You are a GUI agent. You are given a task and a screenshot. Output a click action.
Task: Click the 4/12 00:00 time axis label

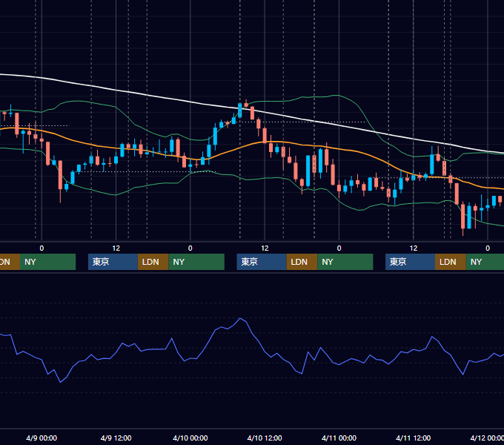pyautogui.click(x=487, y=438)
